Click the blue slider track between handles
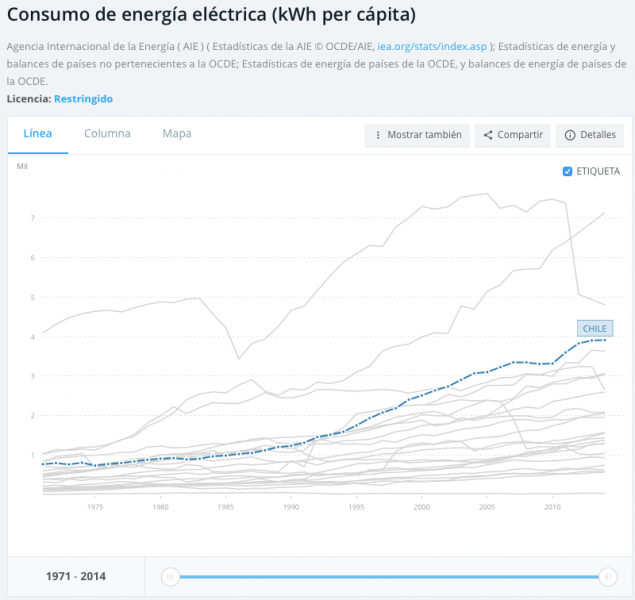Viewport: 635px width, 600px height. (389, 577)
